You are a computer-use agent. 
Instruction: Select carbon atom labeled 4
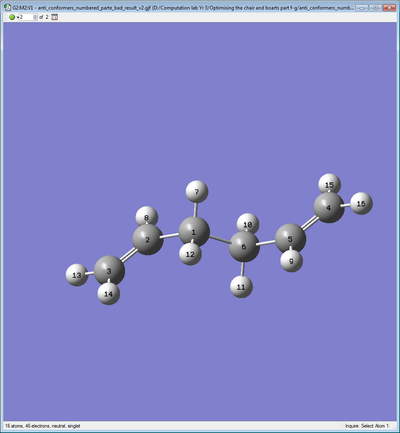pos(329,207)
